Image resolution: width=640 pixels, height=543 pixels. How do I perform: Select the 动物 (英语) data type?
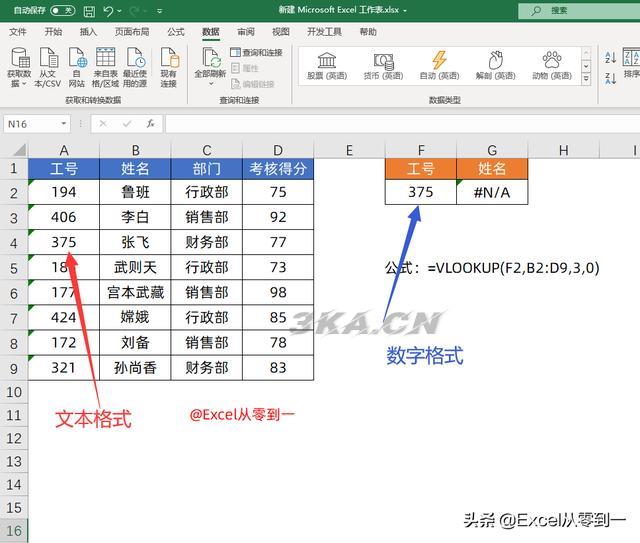coord(552,66)
